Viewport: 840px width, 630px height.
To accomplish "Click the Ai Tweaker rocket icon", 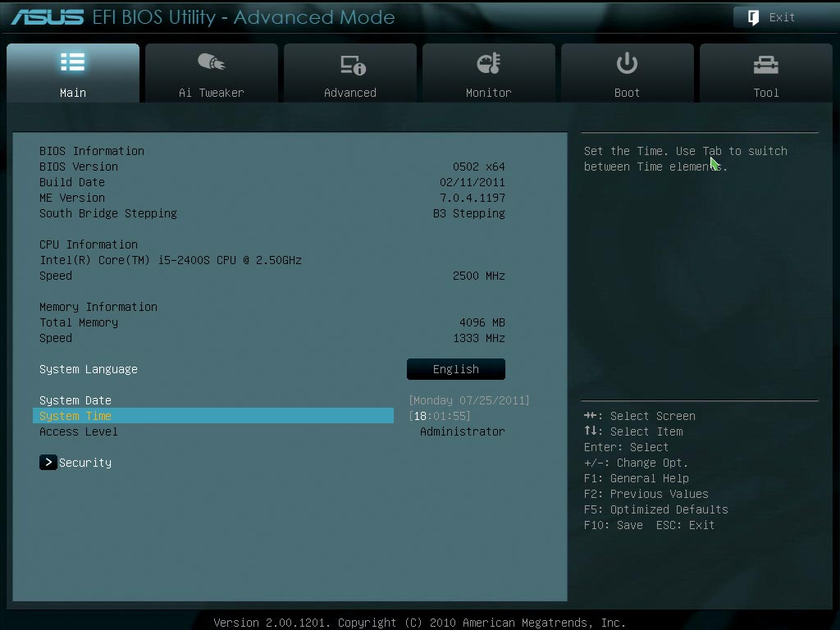I will point(211,62).
